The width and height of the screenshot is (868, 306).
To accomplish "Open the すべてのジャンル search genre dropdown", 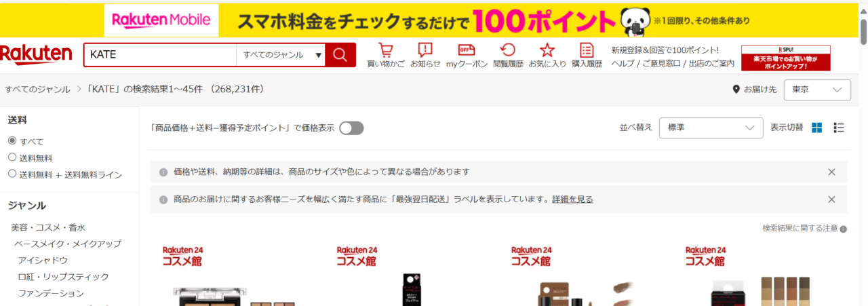I will click(x=281, y=55).
